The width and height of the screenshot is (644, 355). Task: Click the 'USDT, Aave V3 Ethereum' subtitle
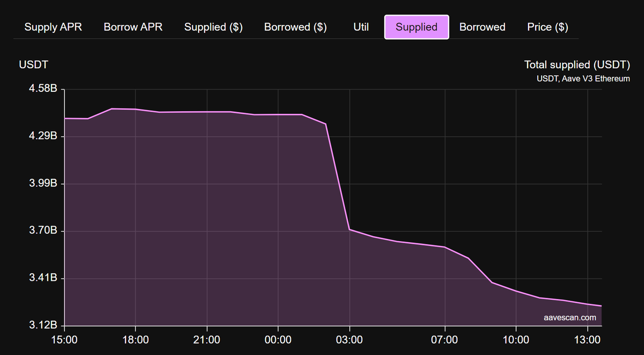click(x=583, y=79)
